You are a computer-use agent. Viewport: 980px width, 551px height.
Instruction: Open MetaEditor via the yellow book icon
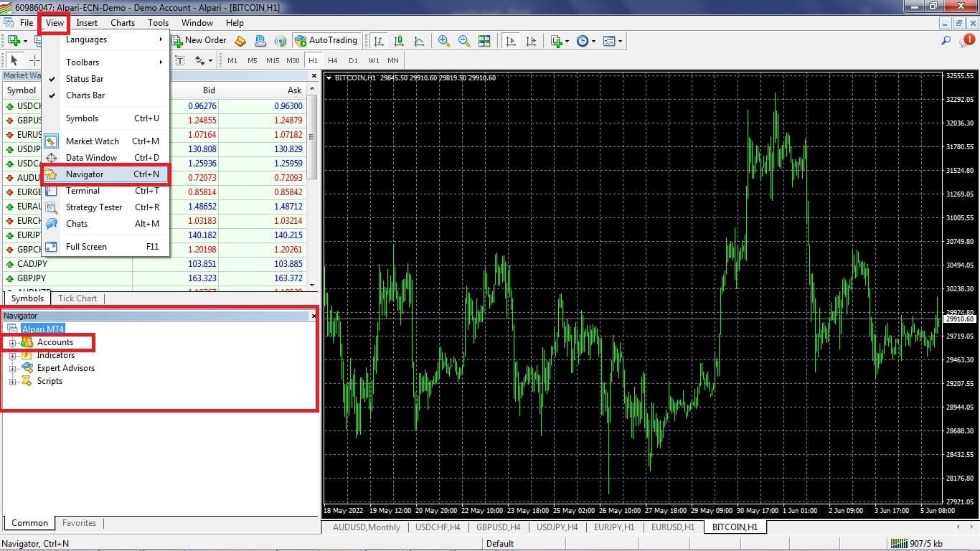click(240, 41)
